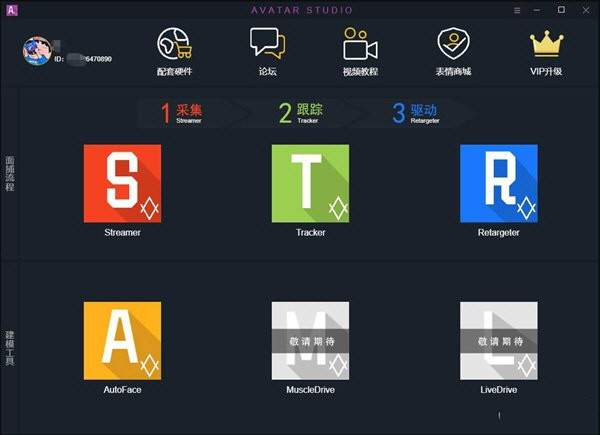
Task: Open the 论坛 forum chat bubble icon
Action: pos(267,45)
